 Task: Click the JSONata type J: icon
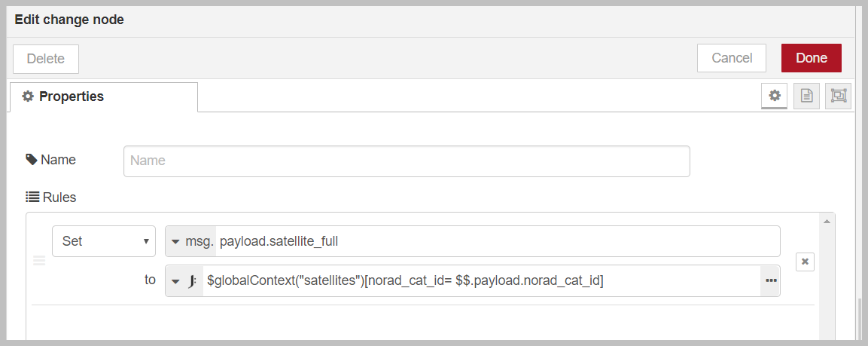coord(192,281)
